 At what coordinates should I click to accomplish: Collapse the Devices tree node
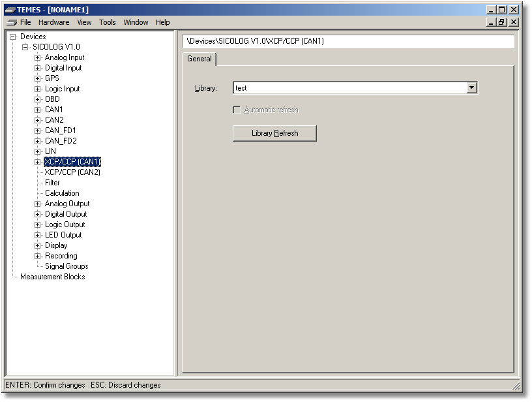click(13, 37)
